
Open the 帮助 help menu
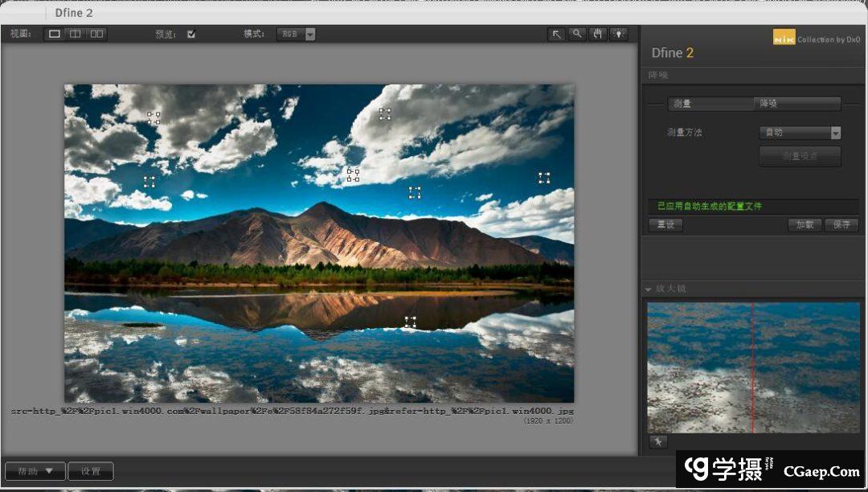[35, 471]
